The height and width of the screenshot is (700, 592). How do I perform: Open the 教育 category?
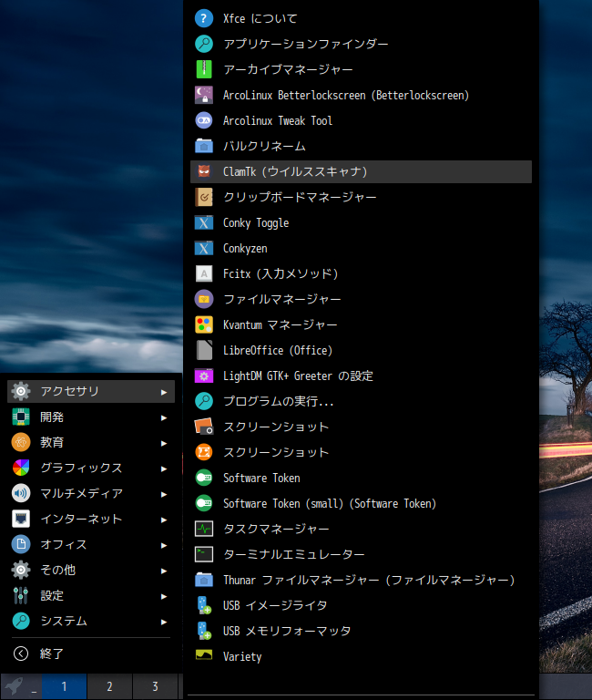pyautogui.click(x=91, y=442)
